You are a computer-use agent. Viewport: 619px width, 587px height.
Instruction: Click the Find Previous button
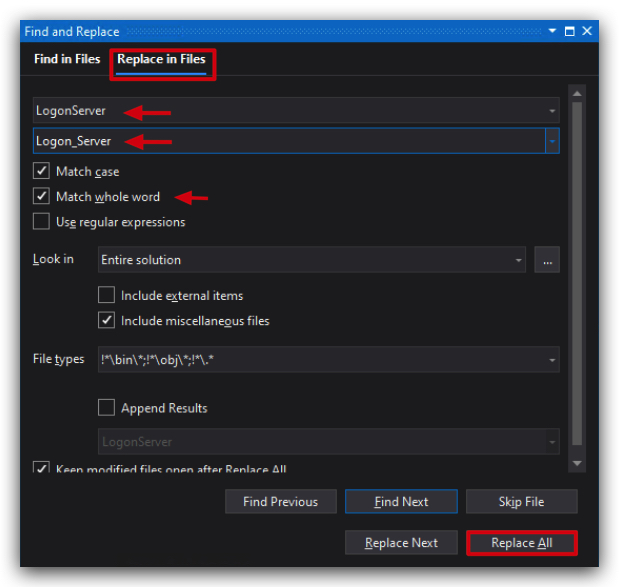tap(281, 501)
